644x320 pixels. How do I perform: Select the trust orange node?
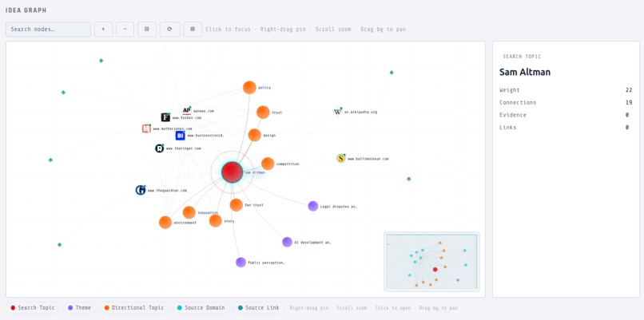[x=263, y=112]
